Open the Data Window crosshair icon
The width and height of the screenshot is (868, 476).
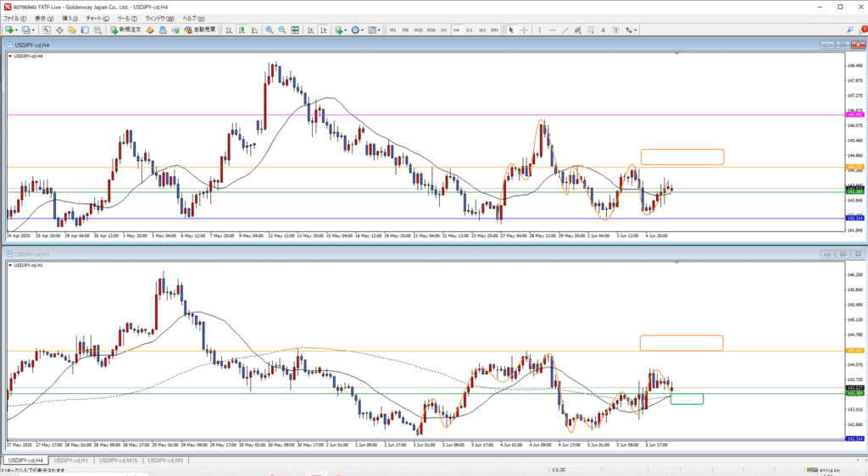(59, 30)
